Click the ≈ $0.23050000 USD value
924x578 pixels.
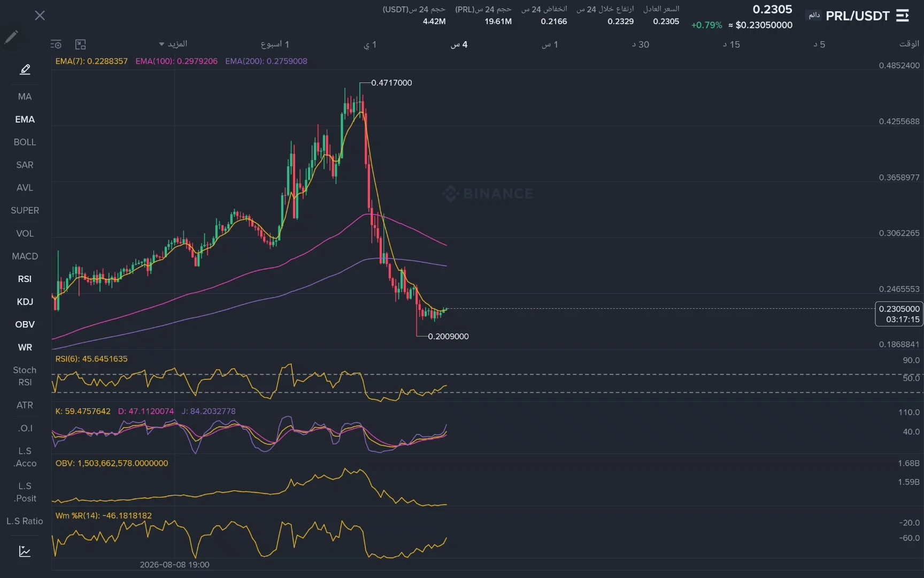(760, 25)
